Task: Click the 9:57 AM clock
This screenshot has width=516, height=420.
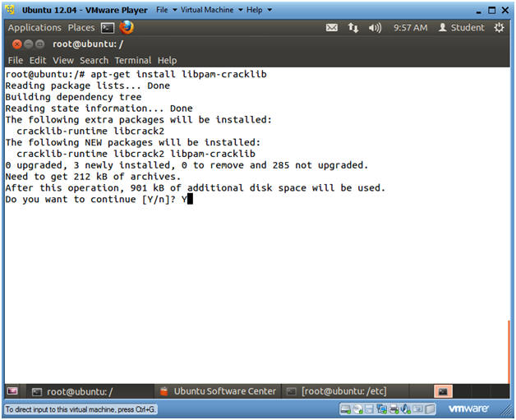Action: pos(410,28)
